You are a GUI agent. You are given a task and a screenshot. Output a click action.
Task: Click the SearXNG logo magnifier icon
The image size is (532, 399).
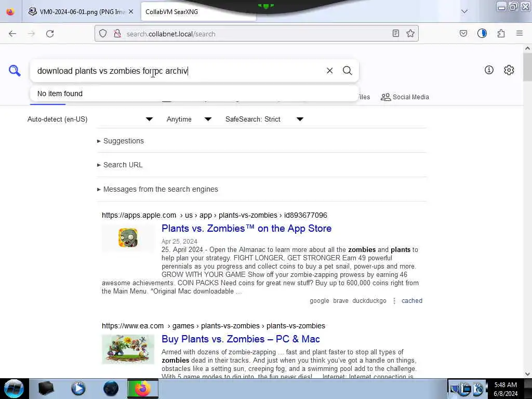[x=15, y=71]
